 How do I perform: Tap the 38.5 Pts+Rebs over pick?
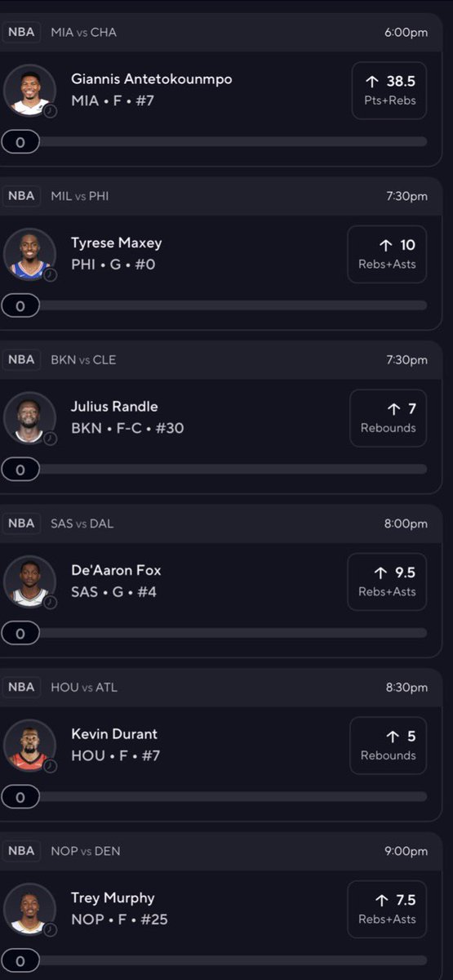point(389,91)
